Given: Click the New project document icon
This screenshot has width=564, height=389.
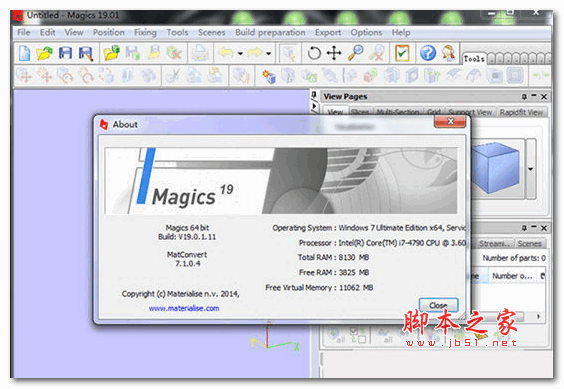Looking at the screenshot, I should click(24, 53).
